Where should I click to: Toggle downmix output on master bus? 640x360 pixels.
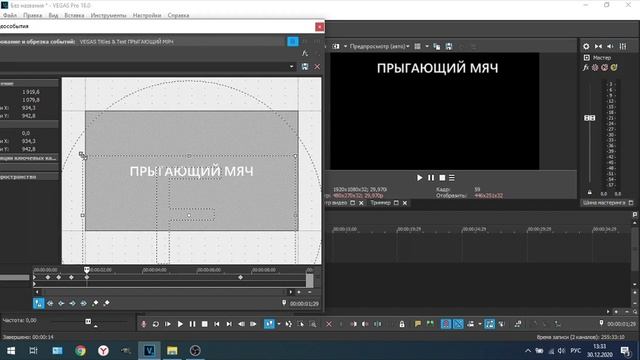click(598, 47)
